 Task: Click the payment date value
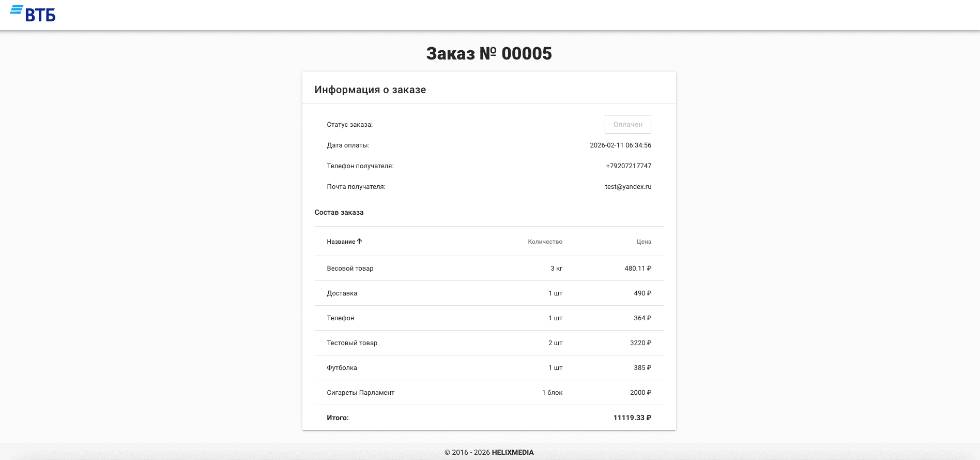click(620, 145)
